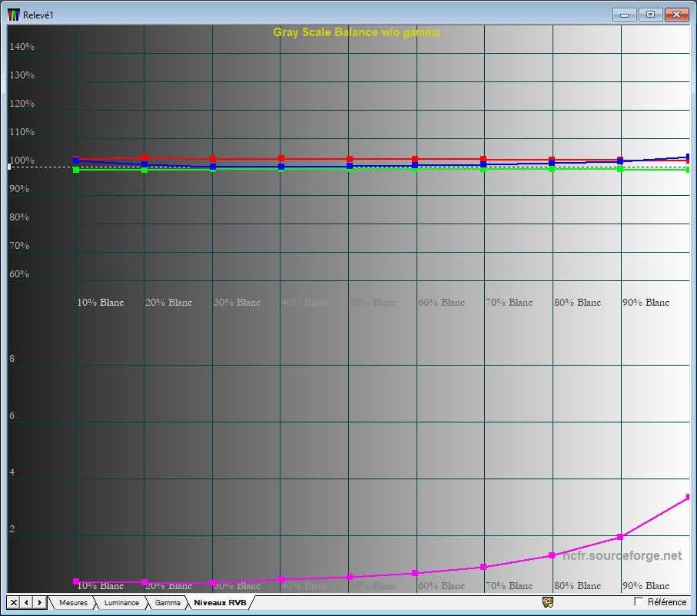
Task: Select the Gamma tab
Action: [x=168, y=603]
